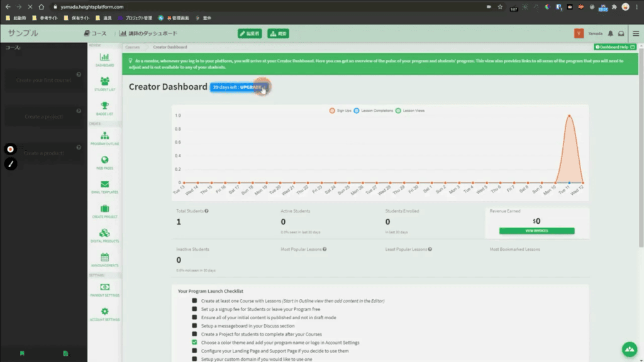
Task: Click the Total Students help icon
Action: coord(206,211)
